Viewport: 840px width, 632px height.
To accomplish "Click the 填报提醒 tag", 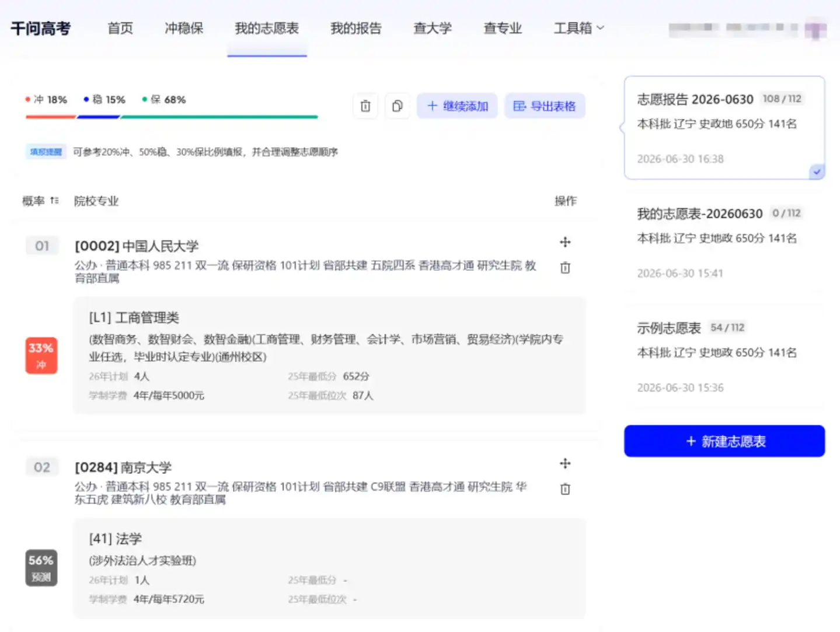I will click(x=46, y=152).
